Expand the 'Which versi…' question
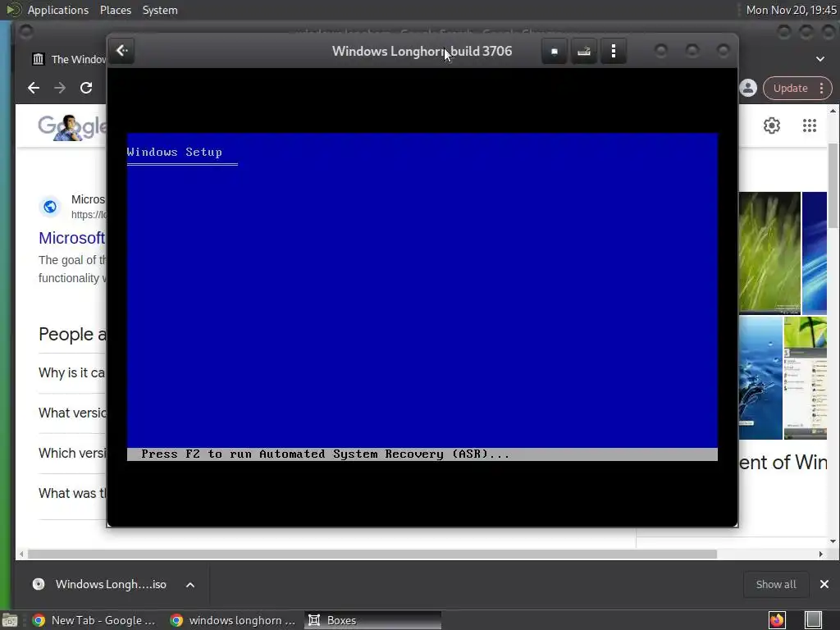The height and width of the screenshot is (630, 840). [x=72, y=453]
